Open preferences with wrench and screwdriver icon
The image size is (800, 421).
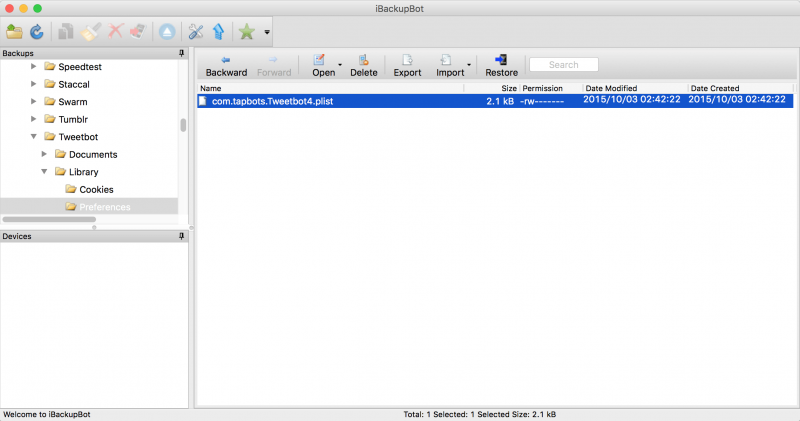[196, 32]
